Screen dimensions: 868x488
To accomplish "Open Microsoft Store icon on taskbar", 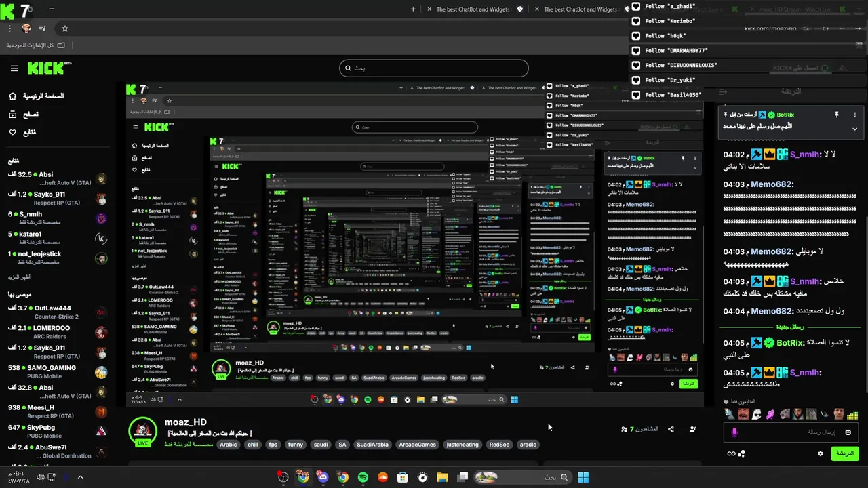I will [x=402, y=477].
